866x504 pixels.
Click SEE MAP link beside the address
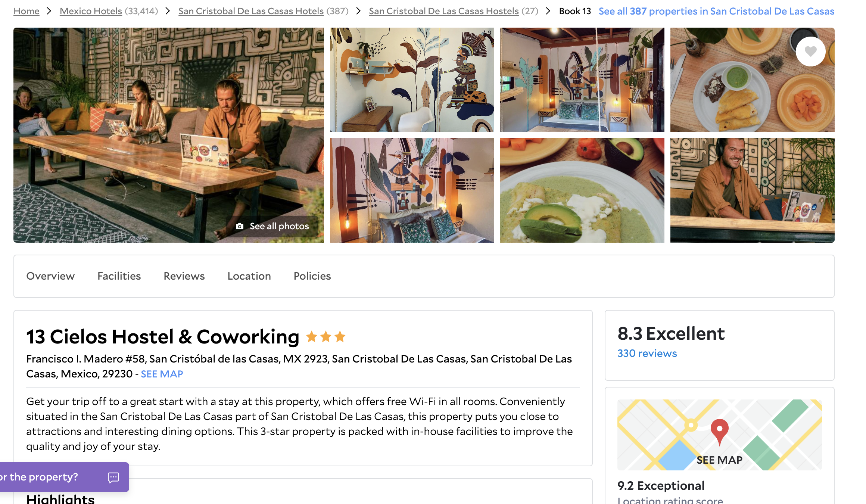pyautogui.click(x=162, y=374)
